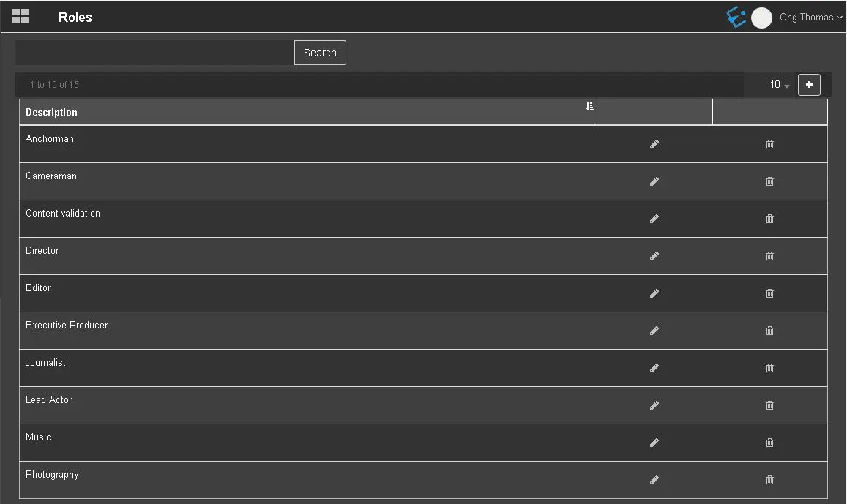This screenshot has height=504, width=847.
Task: Add a new role with plus button
Action: pos(809,85)
